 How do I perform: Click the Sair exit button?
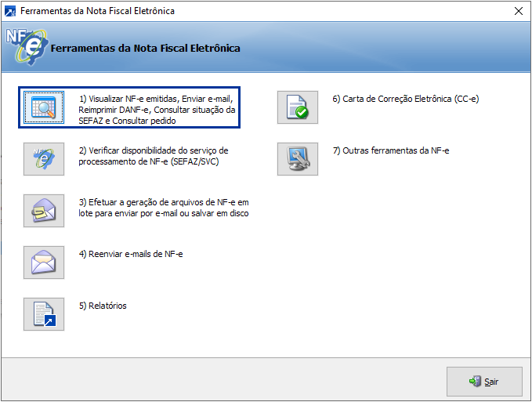[484, 382]
